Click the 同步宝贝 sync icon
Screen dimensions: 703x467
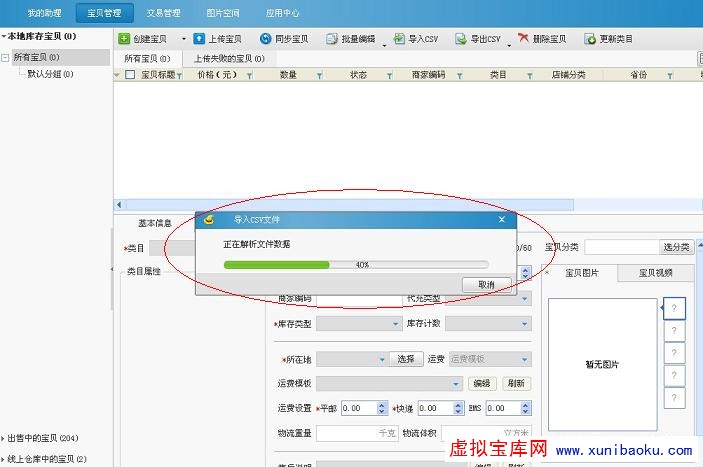265,39
